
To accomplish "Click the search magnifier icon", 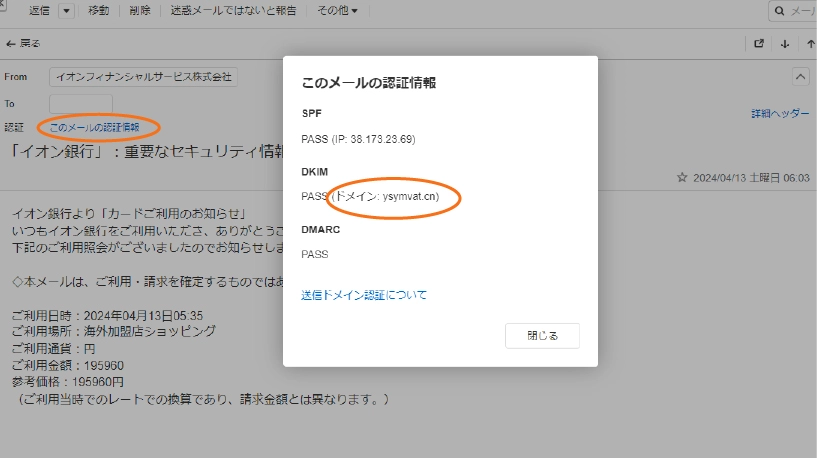I will click(x=779, y=11).
